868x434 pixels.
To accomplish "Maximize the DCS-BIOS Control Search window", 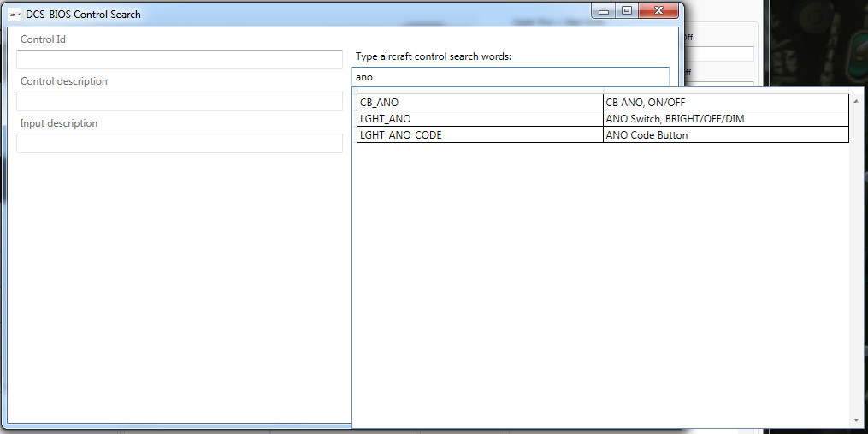I will coord(627,10).
